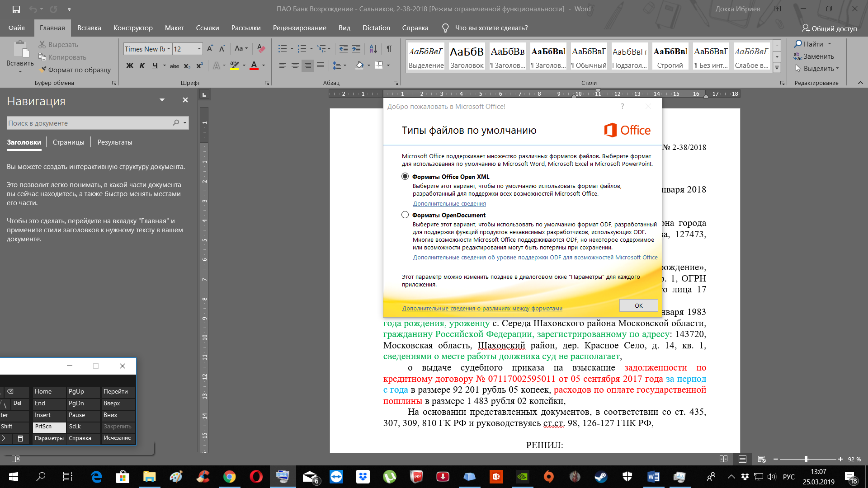Image resolution: width=868 pixels, height=488 pixels.
Task: Click document search field in Navigation
Action: click(x=98, y=123)
